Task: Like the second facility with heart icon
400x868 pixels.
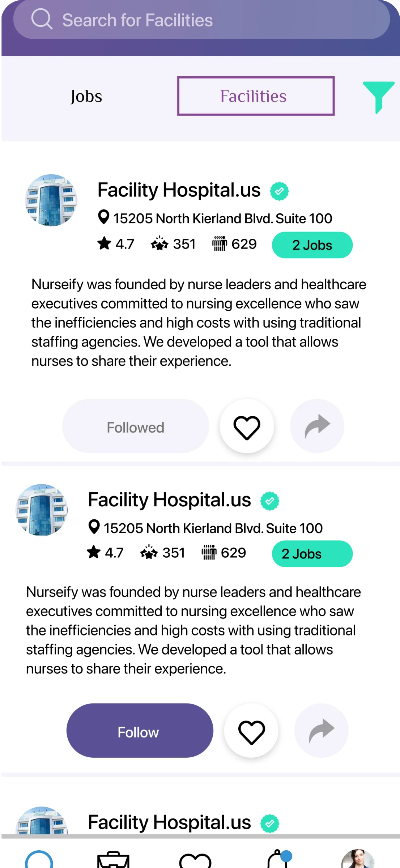Action: click(x=251, y=731)
